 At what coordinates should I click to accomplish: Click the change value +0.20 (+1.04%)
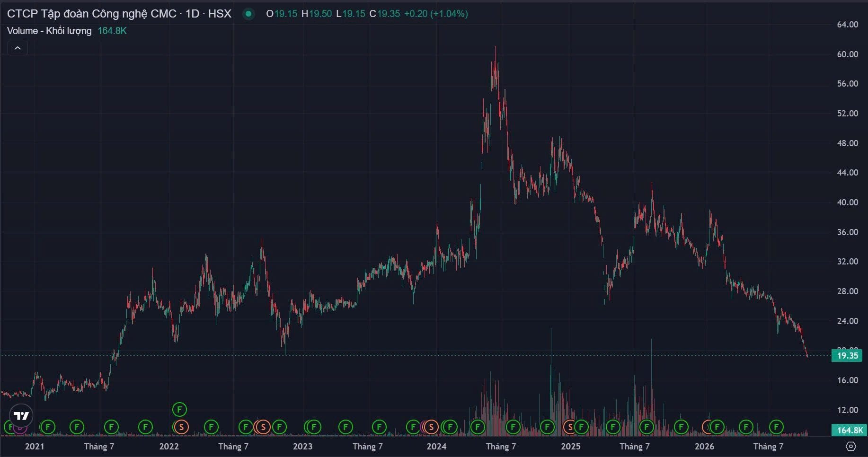pyautogui.click(x=436, y=14)
